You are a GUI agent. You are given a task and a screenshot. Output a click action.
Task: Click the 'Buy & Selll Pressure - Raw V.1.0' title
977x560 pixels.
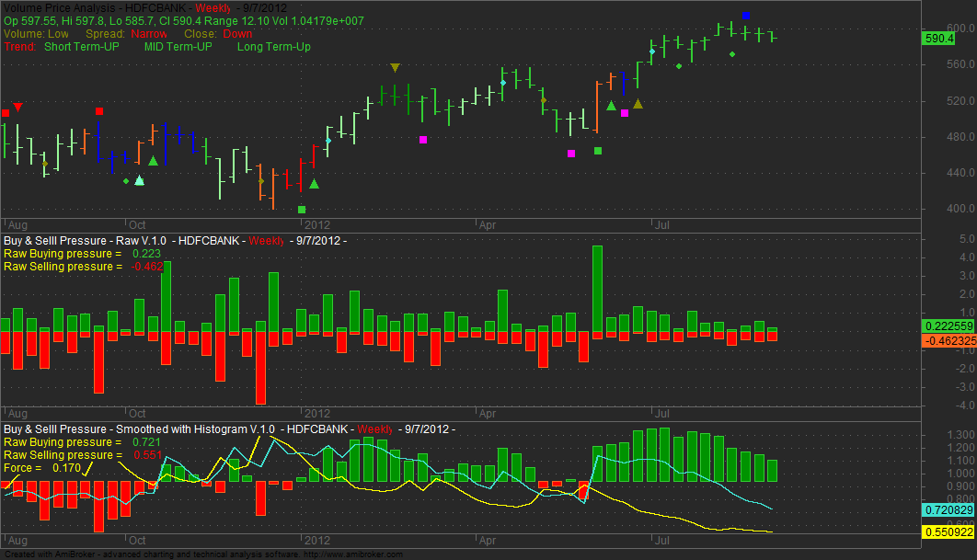[86, 241]
